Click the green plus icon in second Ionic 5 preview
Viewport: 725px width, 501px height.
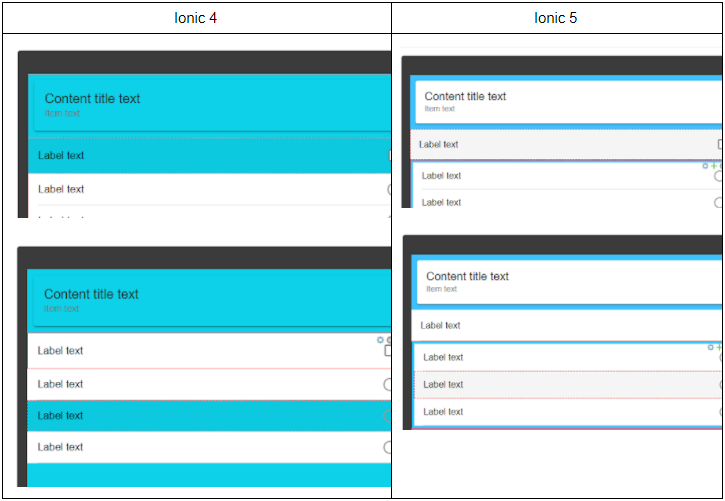pyautogui.click(x=719, y=347)
